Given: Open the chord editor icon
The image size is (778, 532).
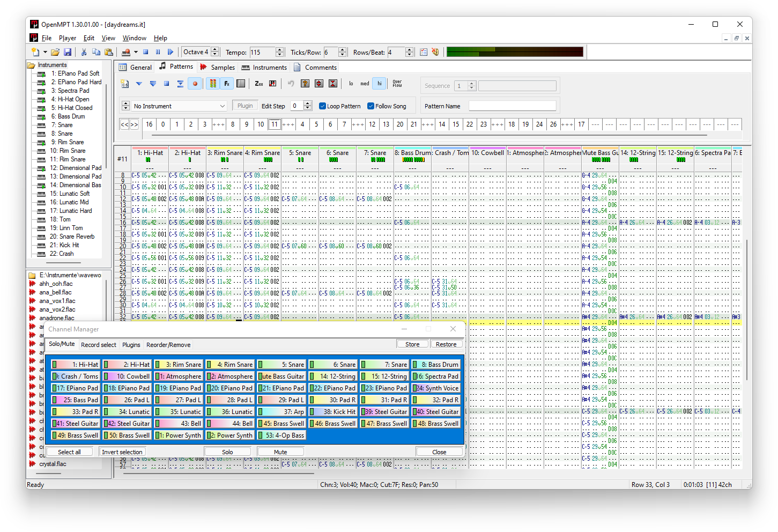Looking at the screenshot, I should pyautogui.click(x=272, y=84).
